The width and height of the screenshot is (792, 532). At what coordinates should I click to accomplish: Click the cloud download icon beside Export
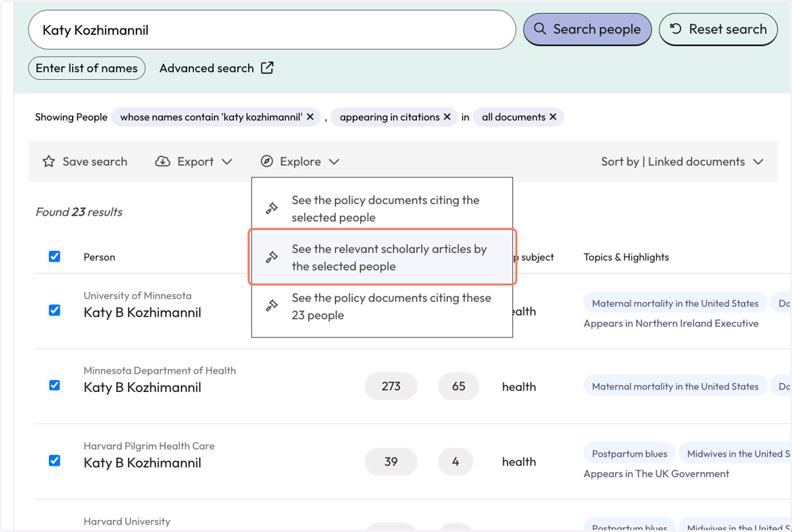click(162, 162)
